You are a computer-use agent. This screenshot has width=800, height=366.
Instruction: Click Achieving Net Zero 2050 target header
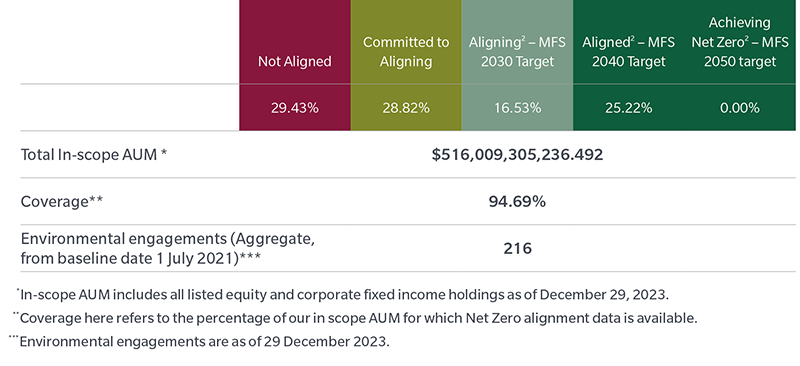pyautogui.click(x=740, y=42)
